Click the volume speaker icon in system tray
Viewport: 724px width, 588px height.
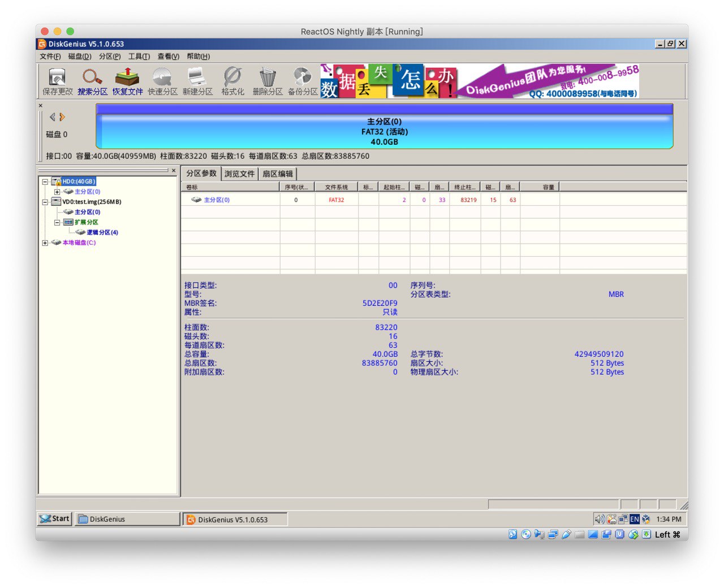[599, 519]
